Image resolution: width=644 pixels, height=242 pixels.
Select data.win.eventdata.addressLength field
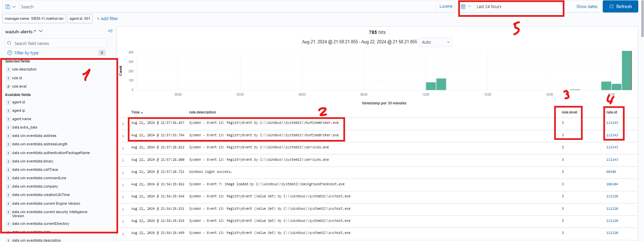pos(40,144)
